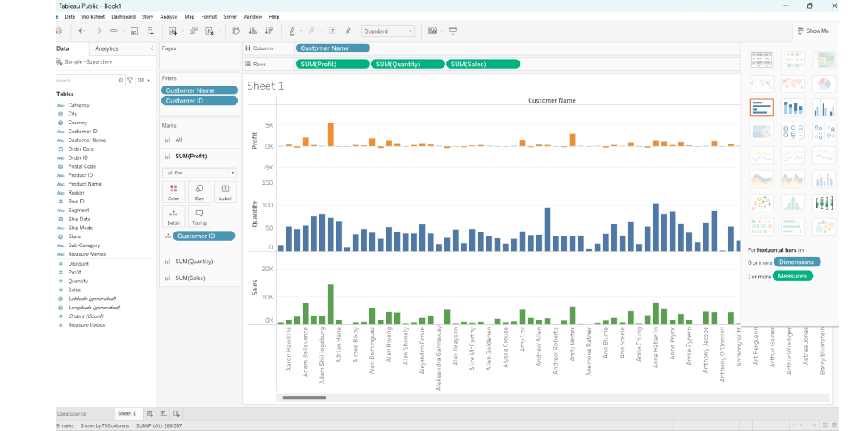Screen dimensions: 868x431
Task: Open the Bar mark type dropdown
Action: (199, 173)
